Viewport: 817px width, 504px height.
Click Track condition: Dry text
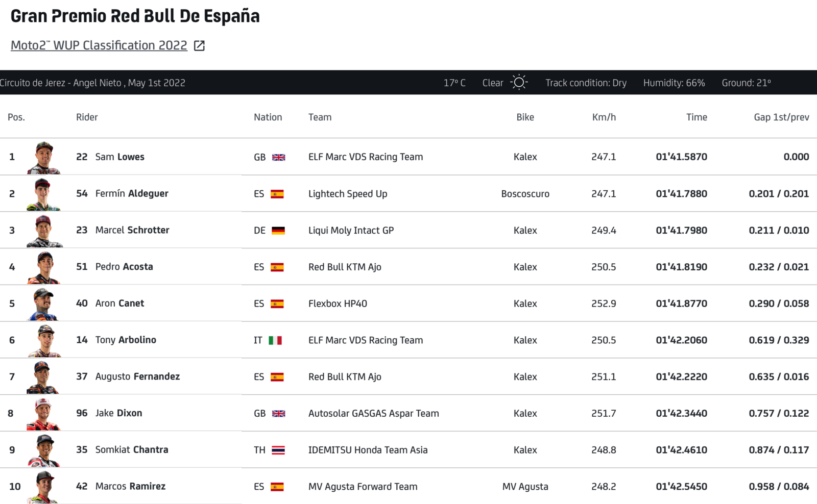[586, 83]
